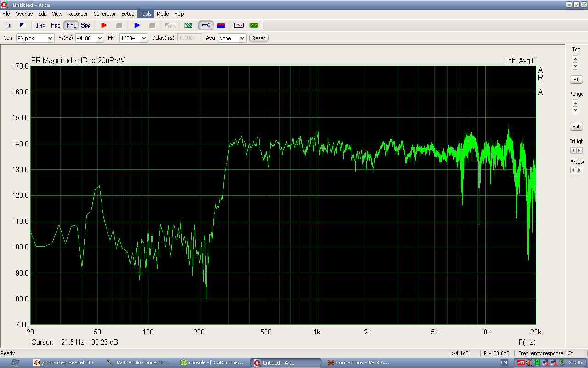The image size is (588, 368).
Task: Open the Avg averaging dropdown
Action: 232,38
